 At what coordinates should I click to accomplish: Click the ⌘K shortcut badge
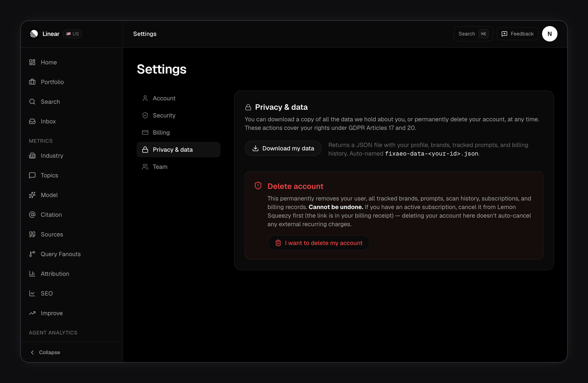[483, 34]
